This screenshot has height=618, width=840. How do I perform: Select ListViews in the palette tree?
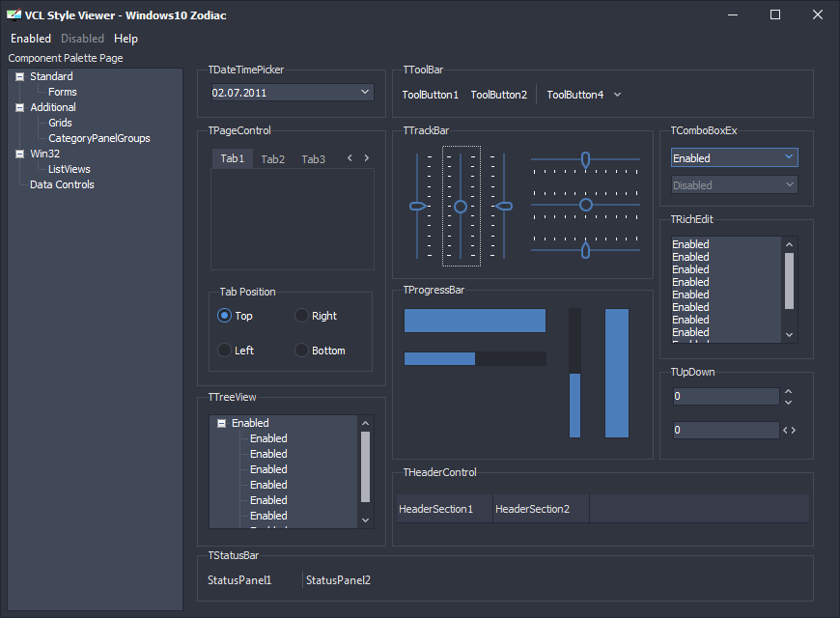(x=70, y=169)
